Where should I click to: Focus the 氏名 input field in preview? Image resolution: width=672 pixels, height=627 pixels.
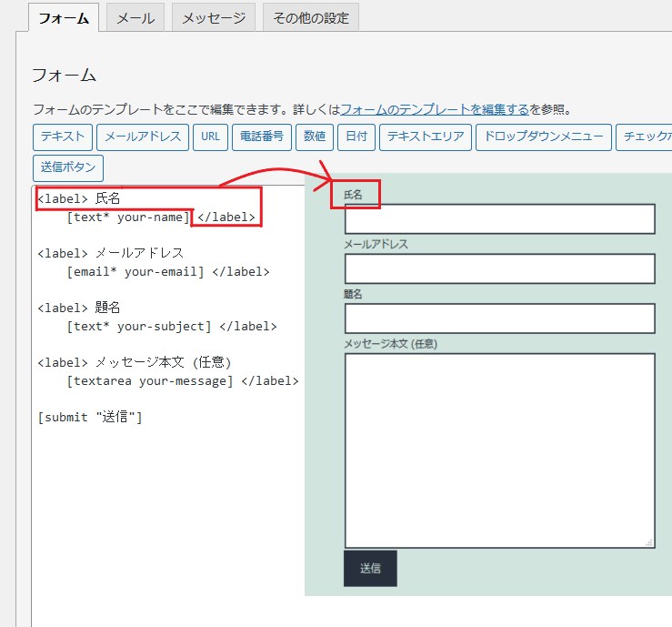coord(499,219)
